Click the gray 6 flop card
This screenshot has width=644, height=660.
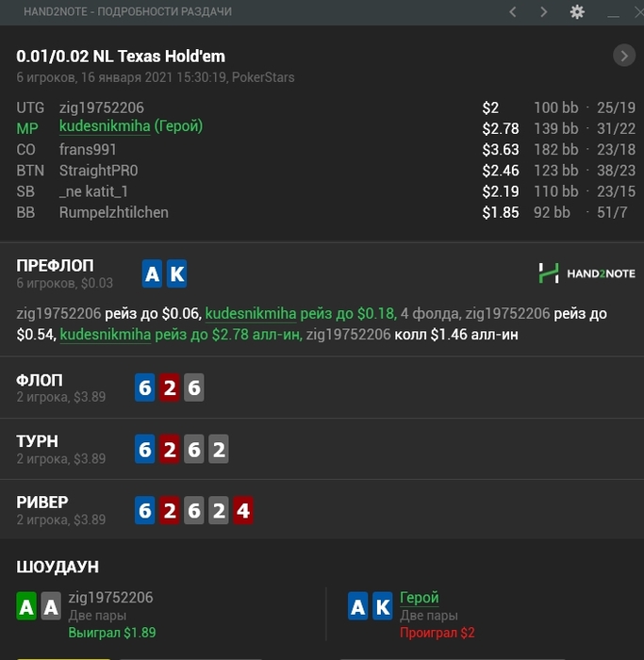194,388
